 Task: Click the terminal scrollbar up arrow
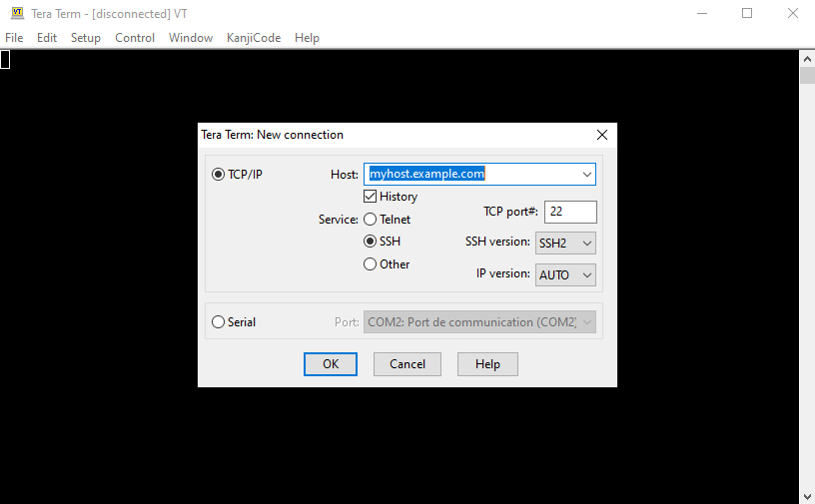coord(807,59)
